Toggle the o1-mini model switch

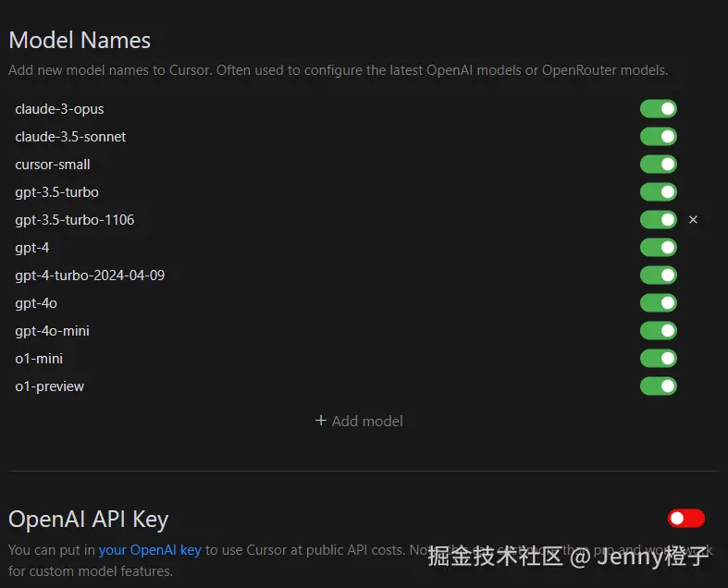(x=659, y=359)
